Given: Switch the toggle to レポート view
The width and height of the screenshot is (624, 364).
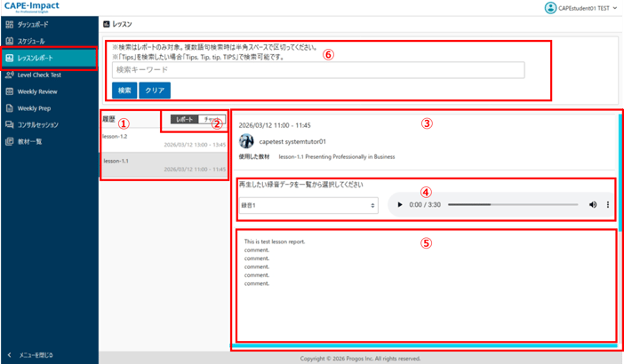Looking at the screenshot, I should tap(184, 119).
